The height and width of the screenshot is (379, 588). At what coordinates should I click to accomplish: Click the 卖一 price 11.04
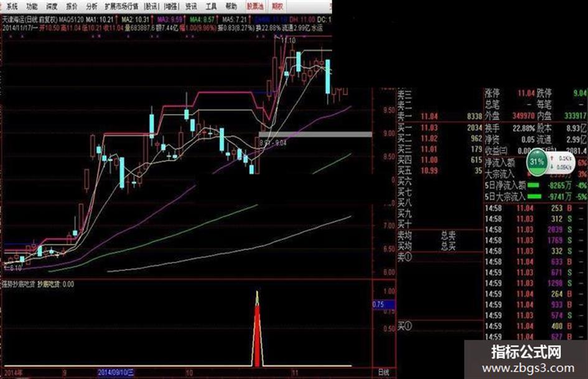429,117
